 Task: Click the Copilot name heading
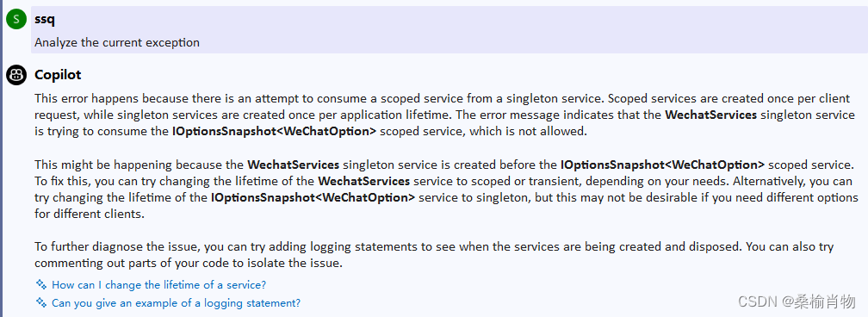click(58, 75)
